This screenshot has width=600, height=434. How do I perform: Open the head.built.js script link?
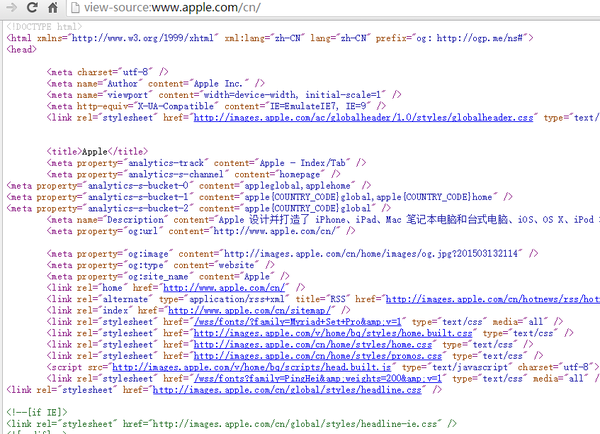pos(252,367)
